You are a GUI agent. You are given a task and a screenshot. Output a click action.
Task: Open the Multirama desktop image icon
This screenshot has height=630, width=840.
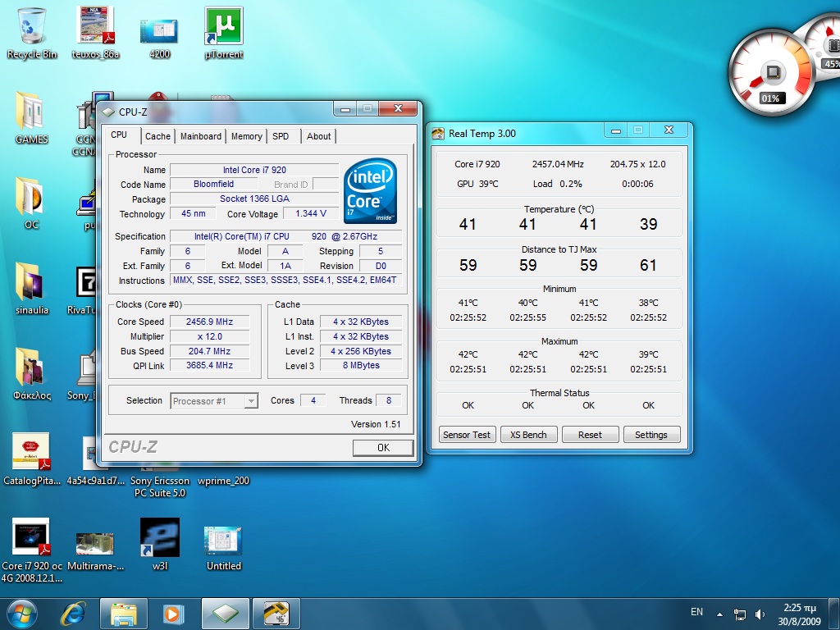tap(95, 550)
